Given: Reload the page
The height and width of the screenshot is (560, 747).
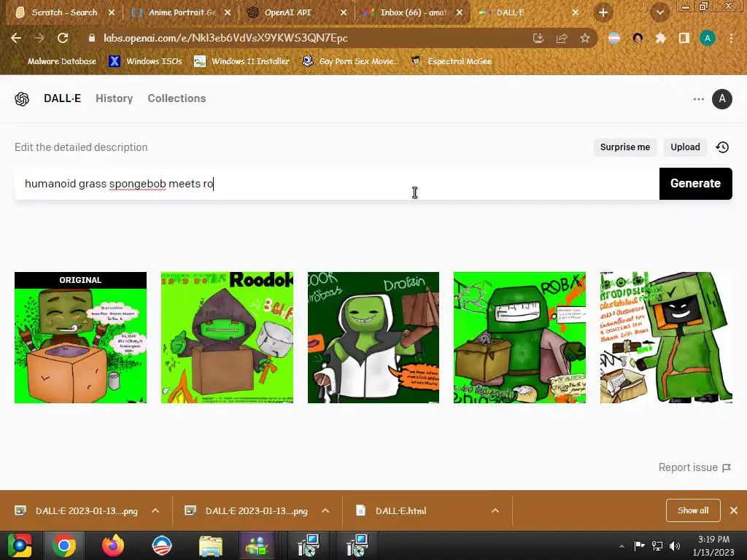Looking at the screenshot, I should pyautogui.click(x=63, y=38).
